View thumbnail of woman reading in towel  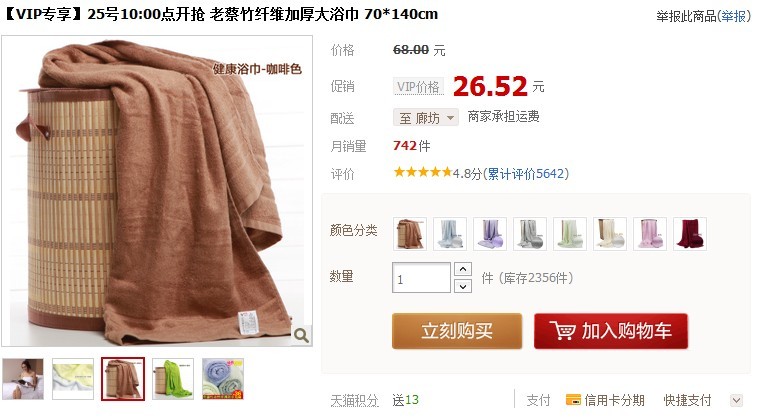click(23, 379)
